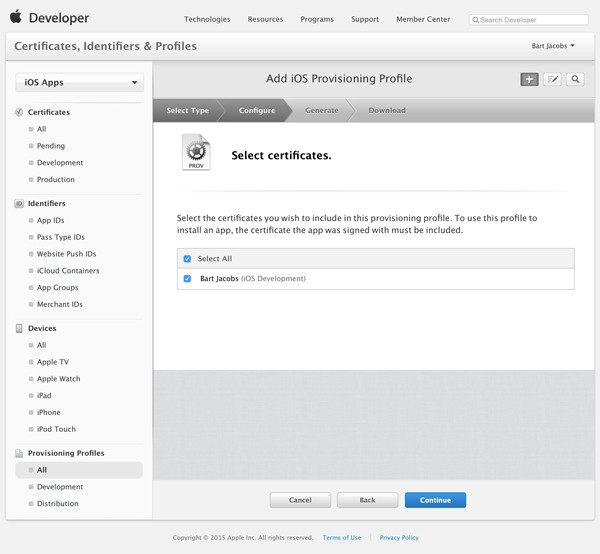The image size is (600, 554).
Task: Select Production certificates
Action: point(55,179)
